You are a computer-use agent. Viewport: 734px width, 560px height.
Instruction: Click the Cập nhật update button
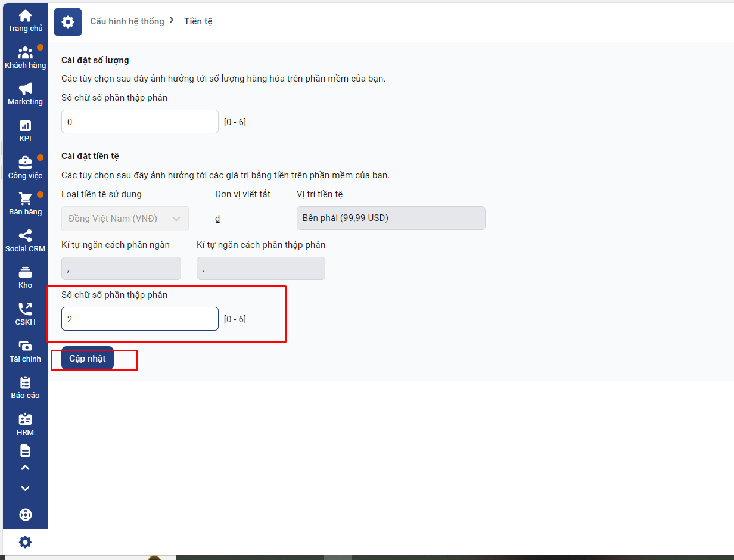coord(88,359)
